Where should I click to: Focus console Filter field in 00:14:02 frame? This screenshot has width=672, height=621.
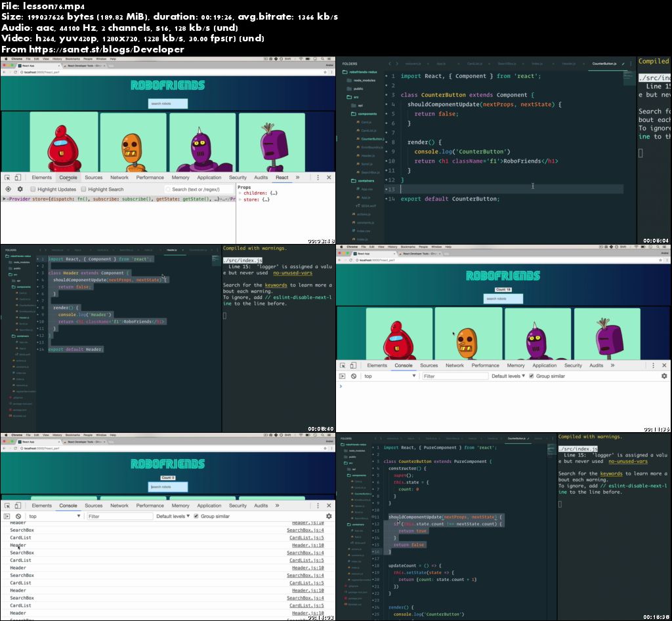[119, 516]
